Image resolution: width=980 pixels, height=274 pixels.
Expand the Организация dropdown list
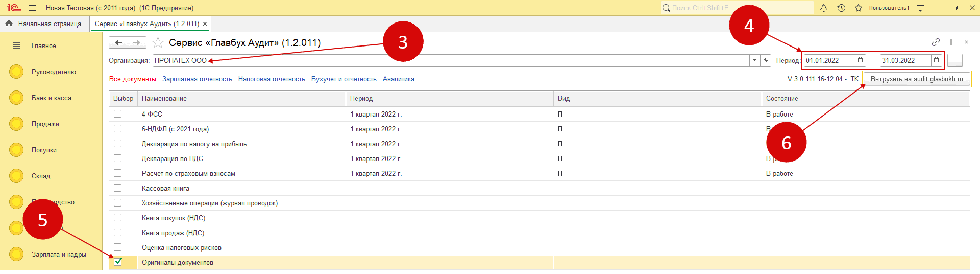(754, 60)
